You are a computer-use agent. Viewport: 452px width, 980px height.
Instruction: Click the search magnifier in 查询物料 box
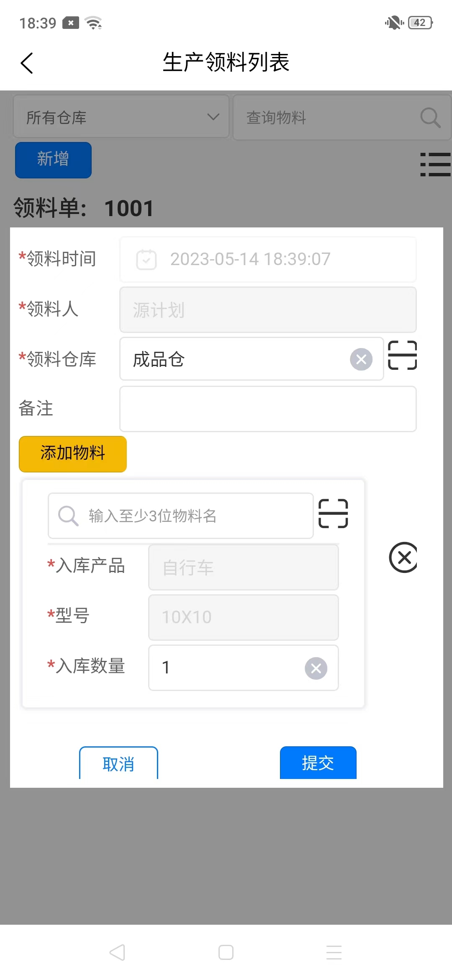[x=430, y=118]
